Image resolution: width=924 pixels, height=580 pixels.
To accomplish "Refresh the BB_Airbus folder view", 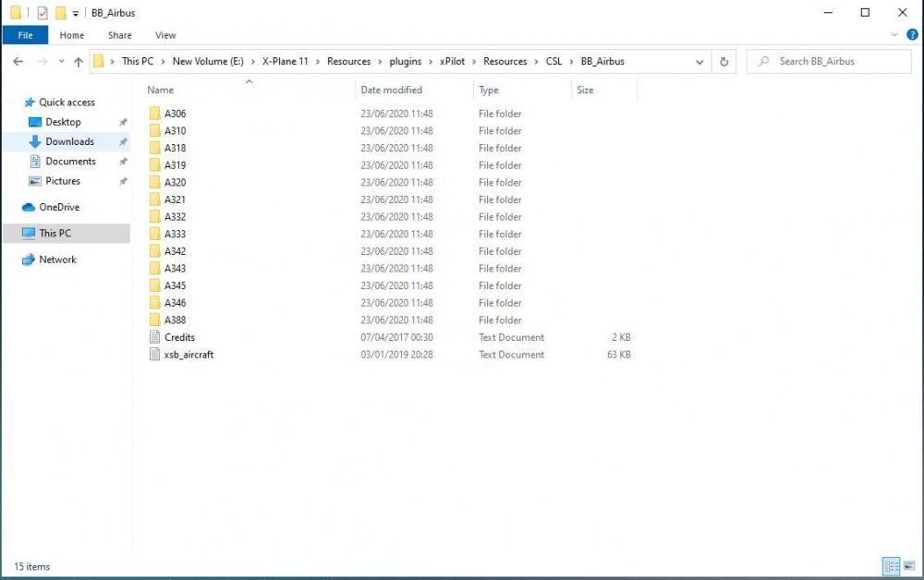I will click(x=724, y=62).
